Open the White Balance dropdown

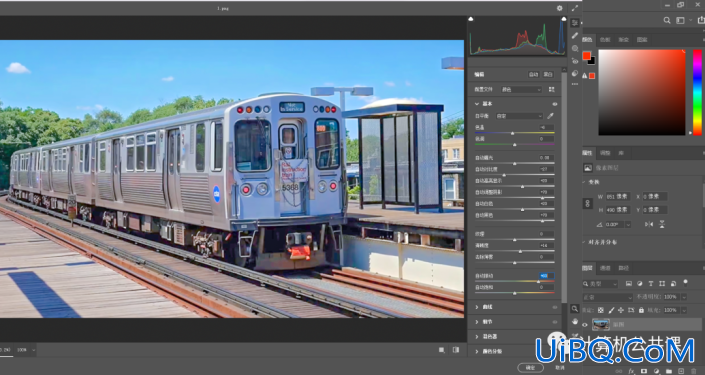(519, 116)
